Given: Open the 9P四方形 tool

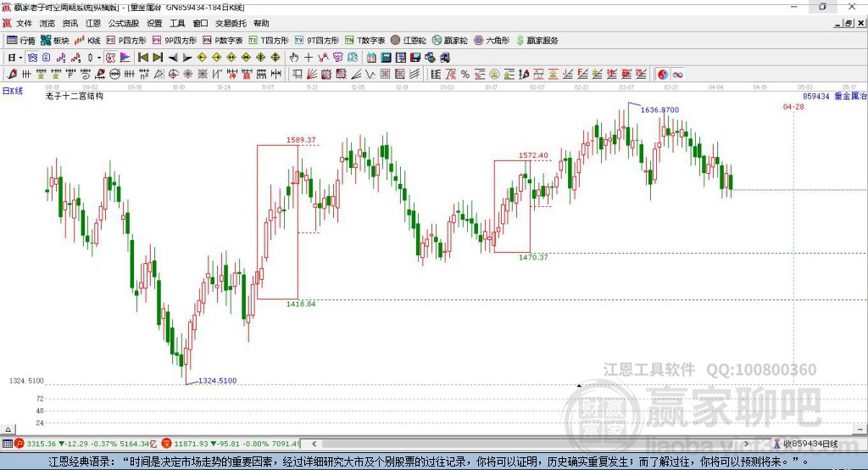Looking at the screenshot, I should (x=175, y=41).
